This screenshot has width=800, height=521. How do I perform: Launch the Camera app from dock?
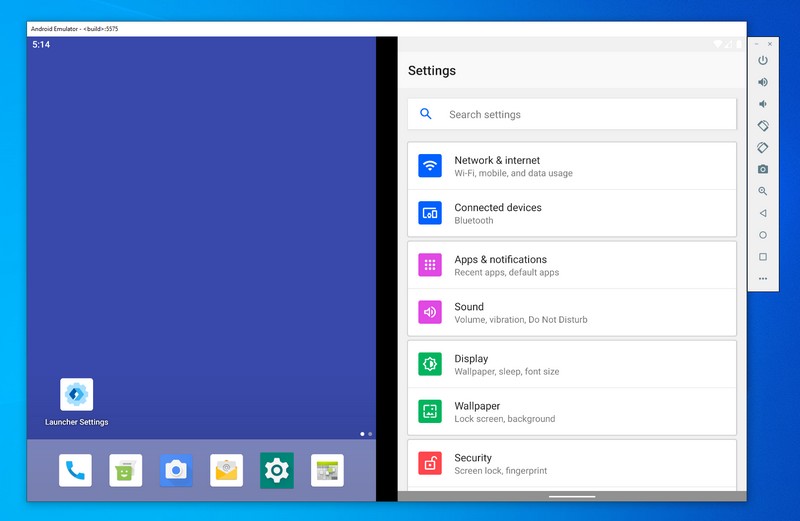(x=176, y=470)
